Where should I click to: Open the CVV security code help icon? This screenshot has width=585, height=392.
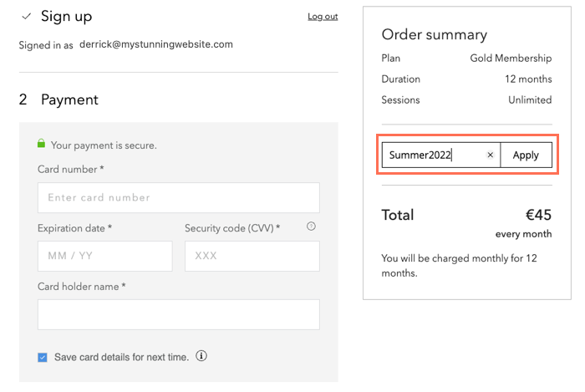(311, 227)
